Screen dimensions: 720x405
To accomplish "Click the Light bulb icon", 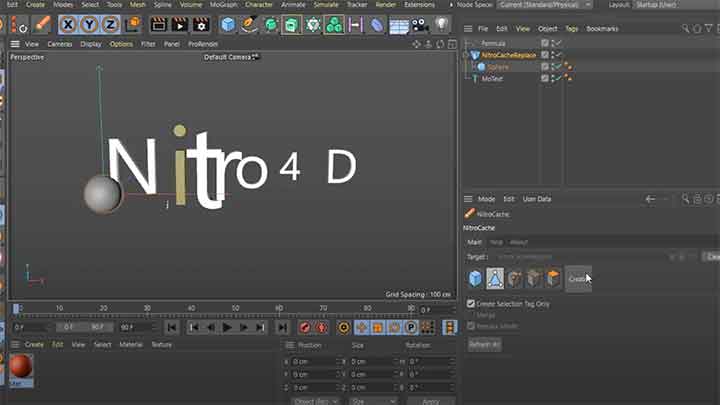I will click(441, 24).
